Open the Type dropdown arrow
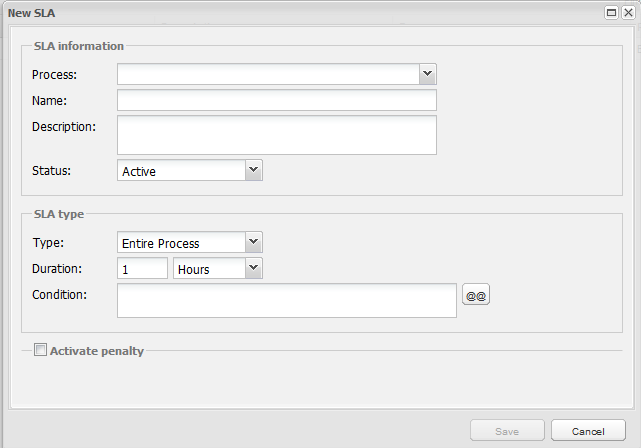 pos(253,242)
